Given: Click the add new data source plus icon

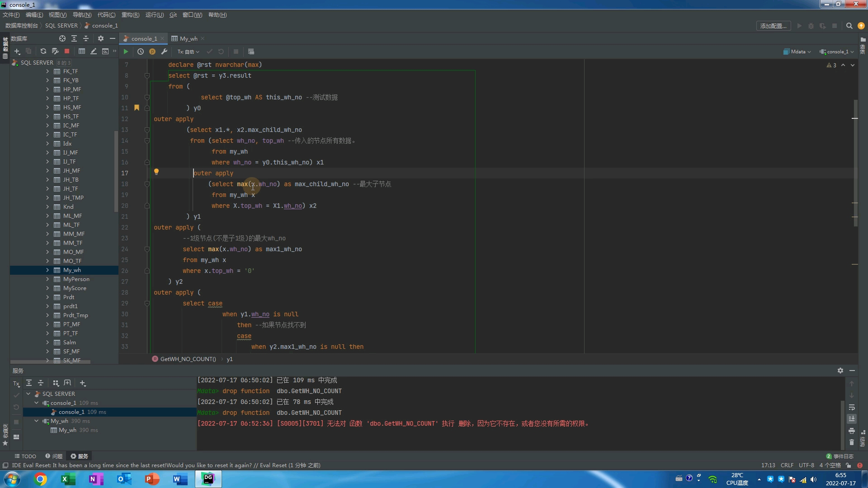Looking at the screenshot, I should click(x=17, y=52).
